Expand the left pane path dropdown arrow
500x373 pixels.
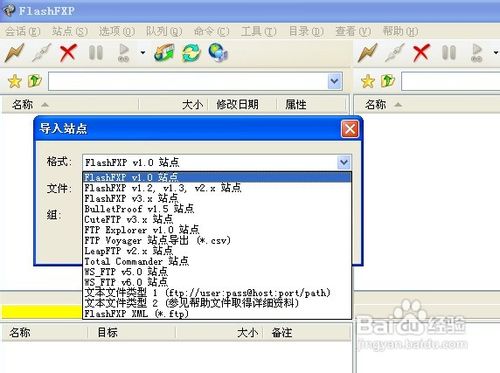[x=335, y=81]
